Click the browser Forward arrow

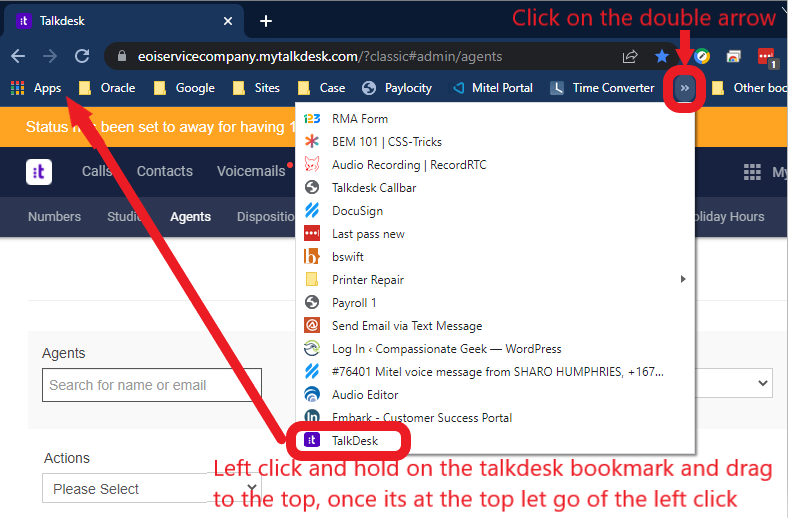tap(50, 56)
